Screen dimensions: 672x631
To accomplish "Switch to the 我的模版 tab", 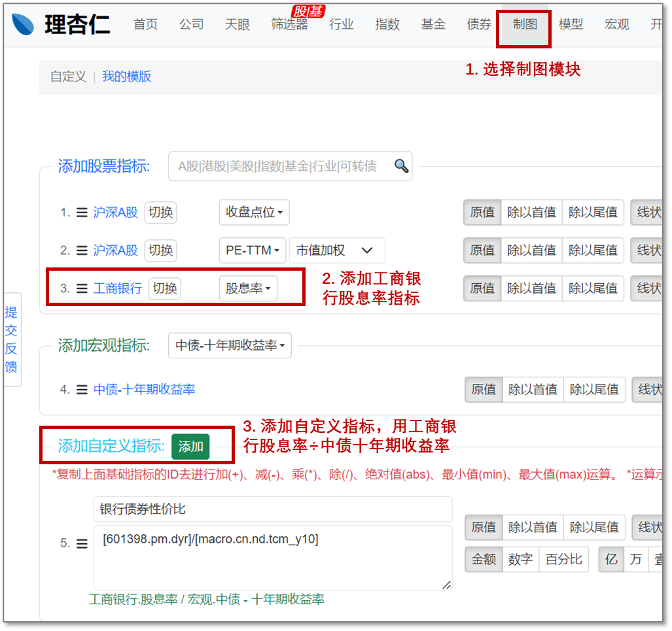I will tap(126, 77).
